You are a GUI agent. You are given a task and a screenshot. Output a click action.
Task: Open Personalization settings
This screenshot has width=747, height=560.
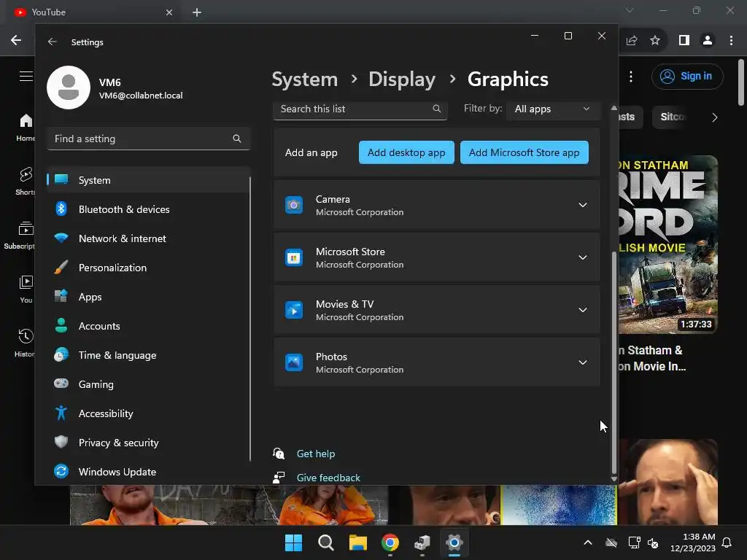(148, 268)
